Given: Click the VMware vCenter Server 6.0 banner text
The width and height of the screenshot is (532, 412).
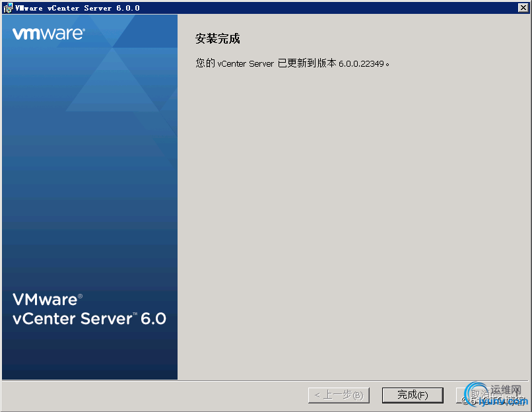Looking at the screenshot, I should pos(89,309).
